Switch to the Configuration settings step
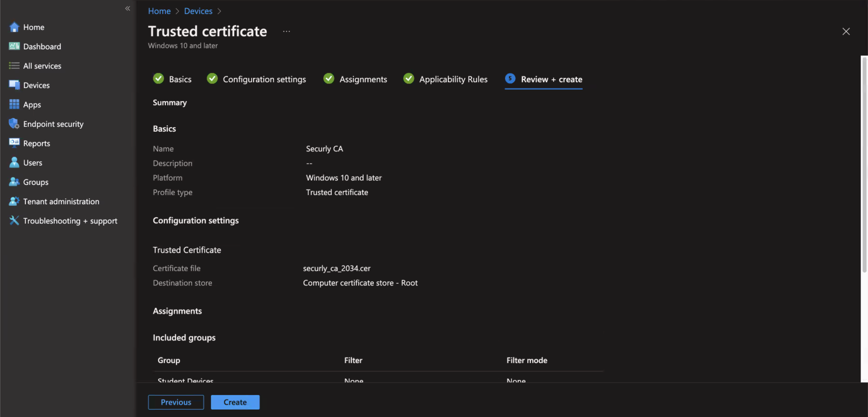868x417 pixels. 264,79
